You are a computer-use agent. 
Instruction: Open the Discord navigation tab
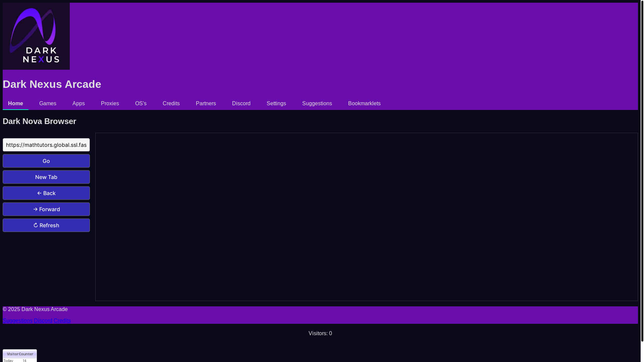coord(241,104)
